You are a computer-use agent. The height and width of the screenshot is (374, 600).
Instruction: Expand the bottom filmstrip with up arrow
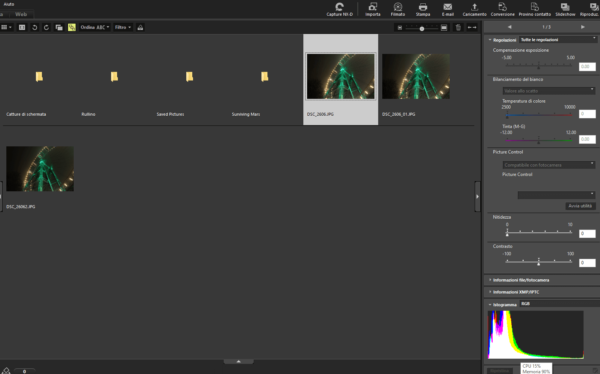point(238,361)
